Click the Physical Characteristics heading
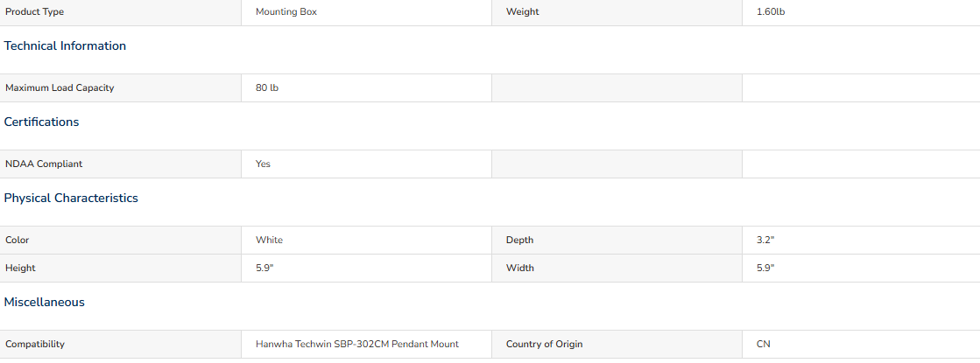Viewport: 980px width, 363px height. pos(71,199)
